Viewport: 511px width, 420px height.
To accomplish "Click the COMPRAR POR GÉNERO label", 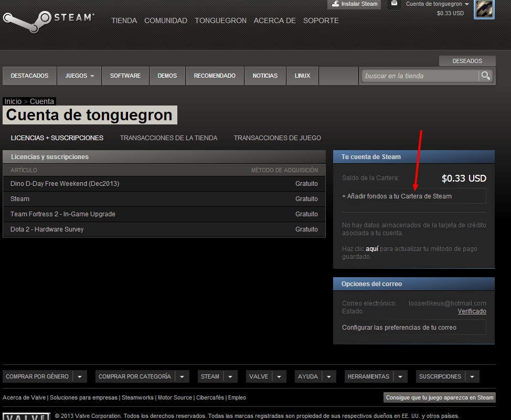I will [37, 376].
